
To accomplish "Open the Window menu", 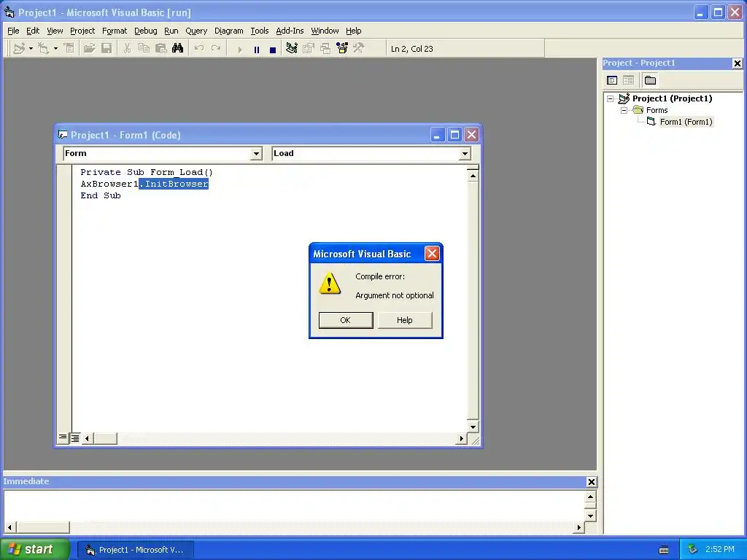I will (325, 31).
